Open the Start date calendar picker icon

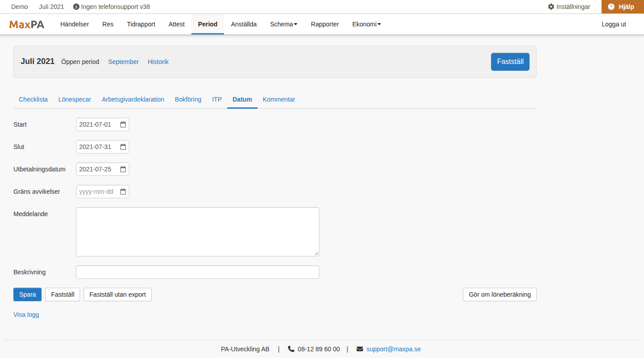(123, 124)
